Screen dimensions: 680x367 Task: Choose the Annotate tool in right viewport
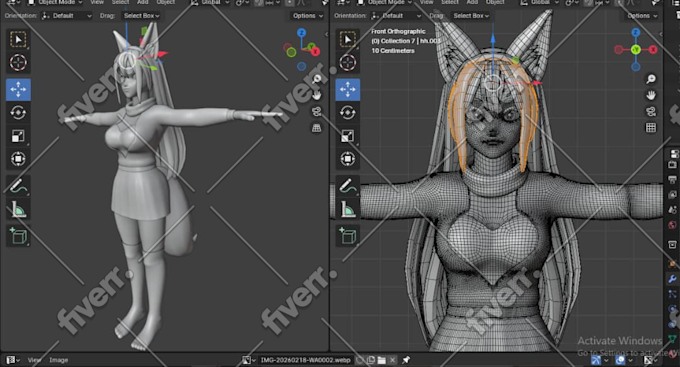point(347,187)
